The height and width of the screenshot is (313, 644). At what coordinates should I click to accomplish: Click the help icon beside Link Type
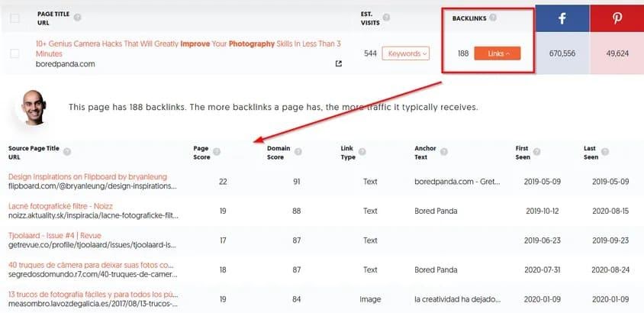[362, 152]
